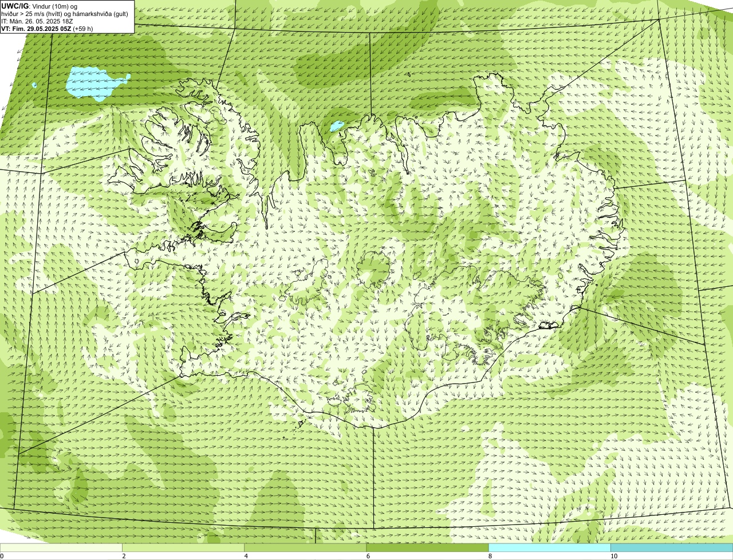Image resolution: width=733 pixels, height=560 pixels.
Task: Click the '0' scale label under color bar
Action: [2, 556]
